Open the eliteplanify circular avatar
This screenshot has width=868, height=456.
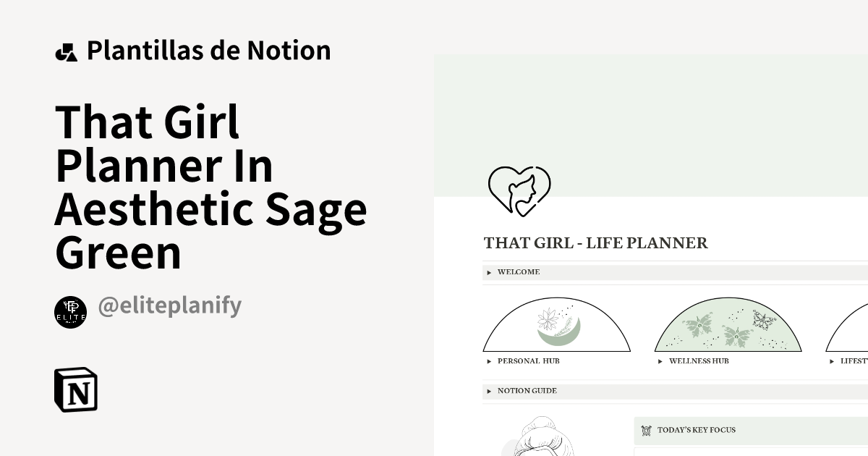(70, 312)
